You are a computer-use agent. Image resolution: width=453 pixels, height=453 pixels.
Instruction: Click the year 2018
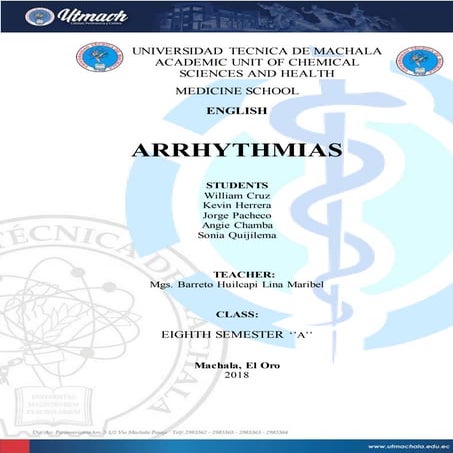237,375
